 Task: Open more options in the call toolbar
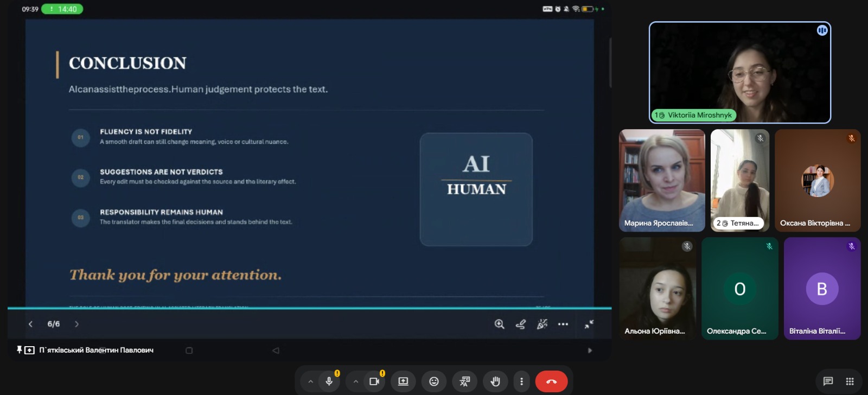coord(521,381)
